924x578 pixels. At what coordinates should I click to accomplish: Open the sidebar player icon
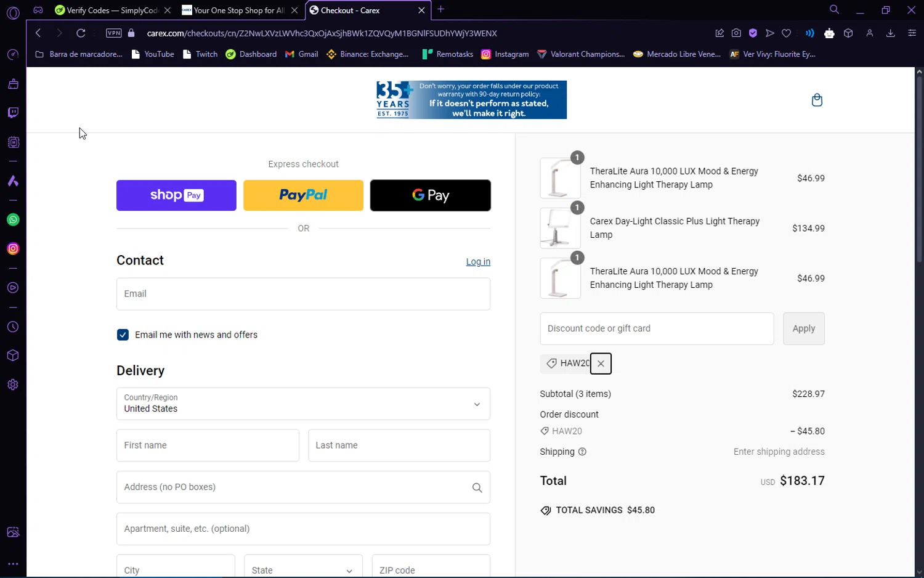(x=13, y=288)
